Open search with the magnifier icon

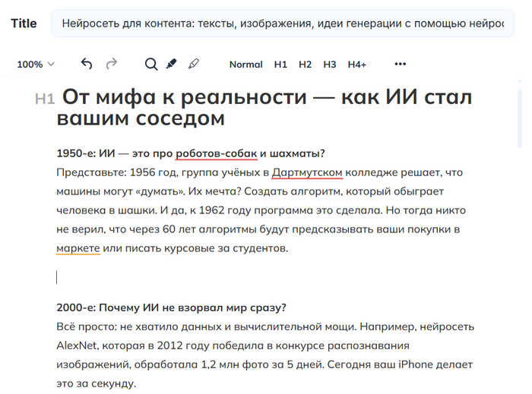point(151,65)
